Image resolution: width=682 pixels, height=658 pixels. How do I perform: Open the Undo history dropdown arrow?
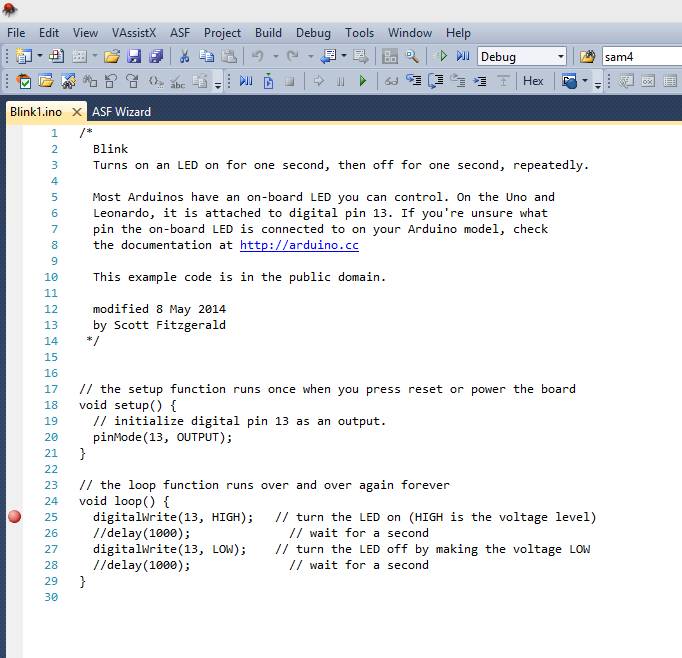pyautogui.click(x=275, y=56)
